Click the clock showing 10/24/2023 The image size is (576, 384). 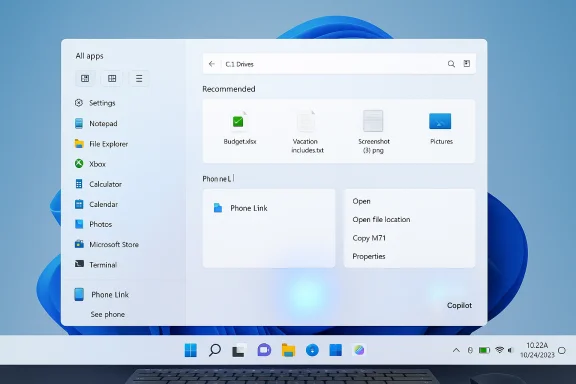[x=537, y=350]
